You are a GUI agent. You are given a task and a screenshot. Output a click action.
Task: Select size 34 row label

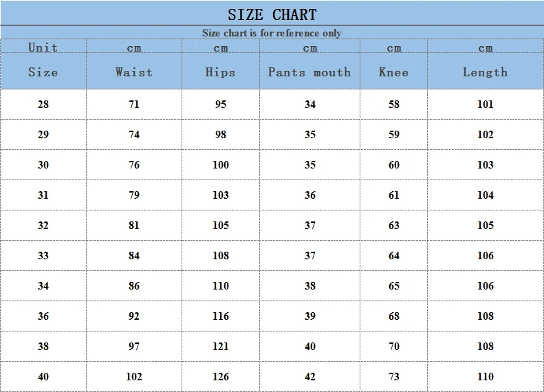coord(43,285)
